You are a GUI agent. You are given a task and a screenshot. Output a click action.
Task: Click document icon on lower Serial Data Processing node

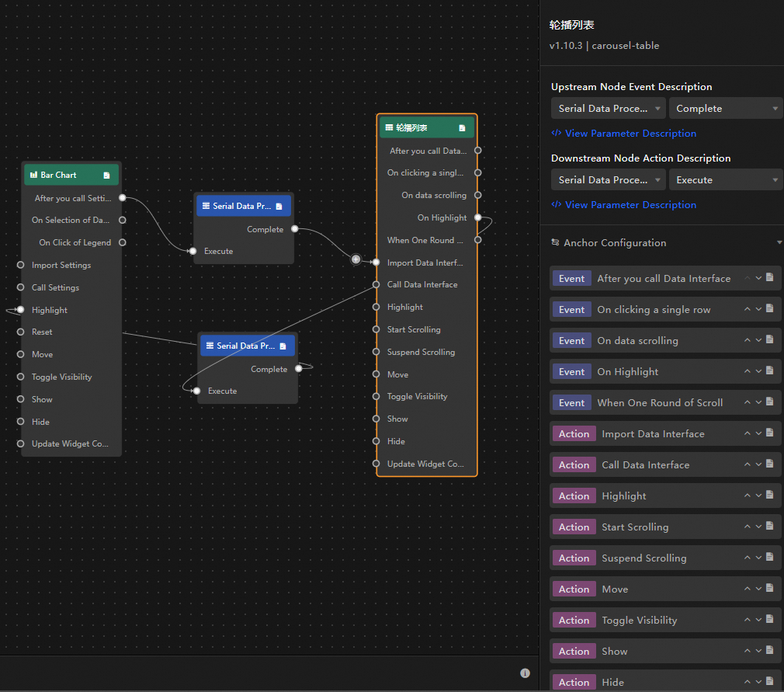(x=283, y=346)
